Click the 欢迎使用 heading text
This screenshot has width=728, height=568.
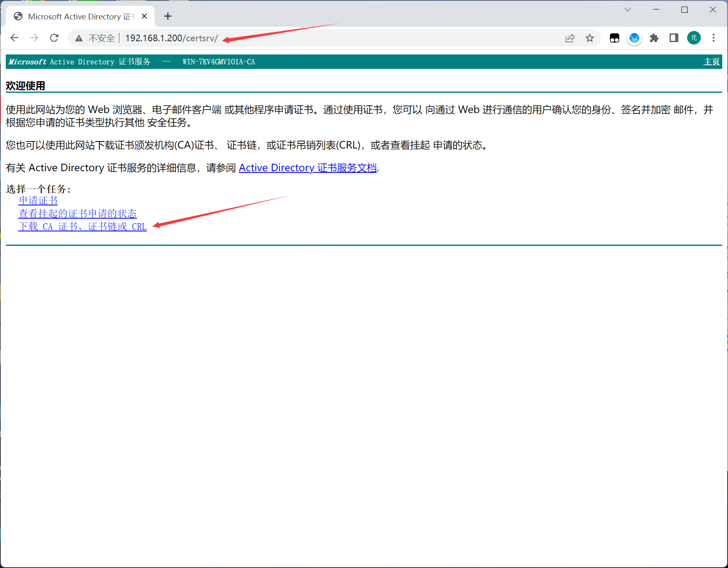(26, 86)
